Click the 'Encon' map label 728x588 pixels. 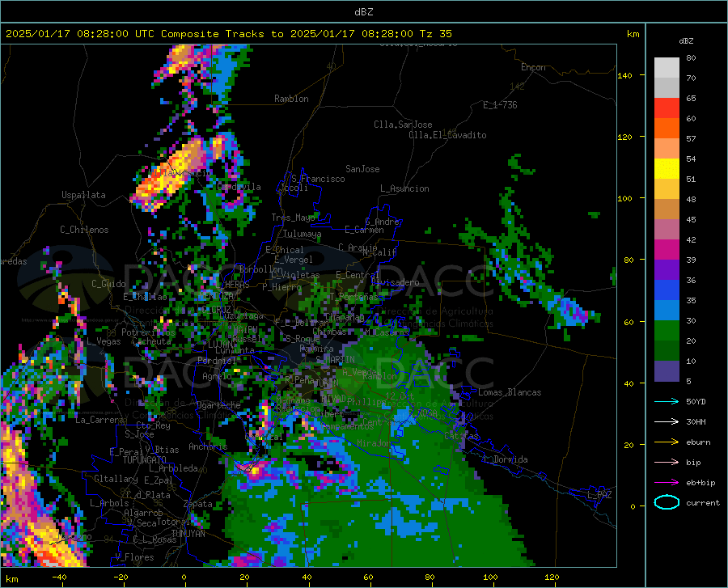tap(534, 67)
